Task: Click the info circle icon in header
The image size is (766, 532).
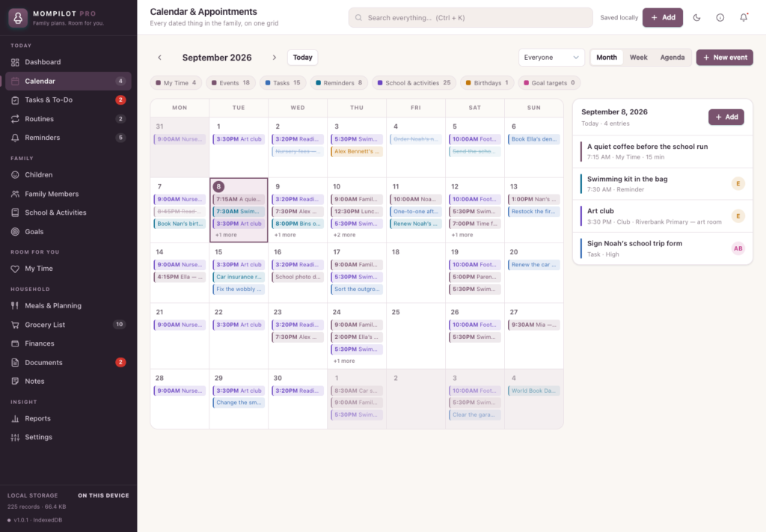Action: (720, 18)
